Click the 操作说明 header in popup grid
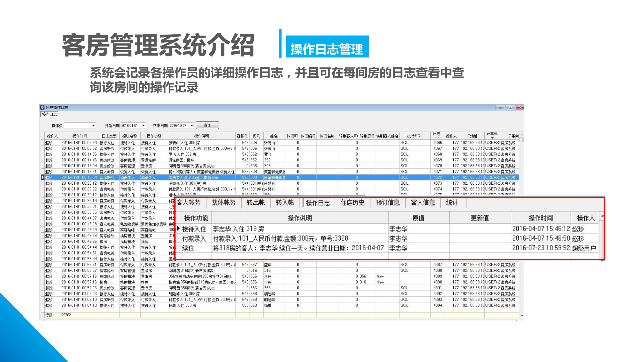 coord(300,218)
